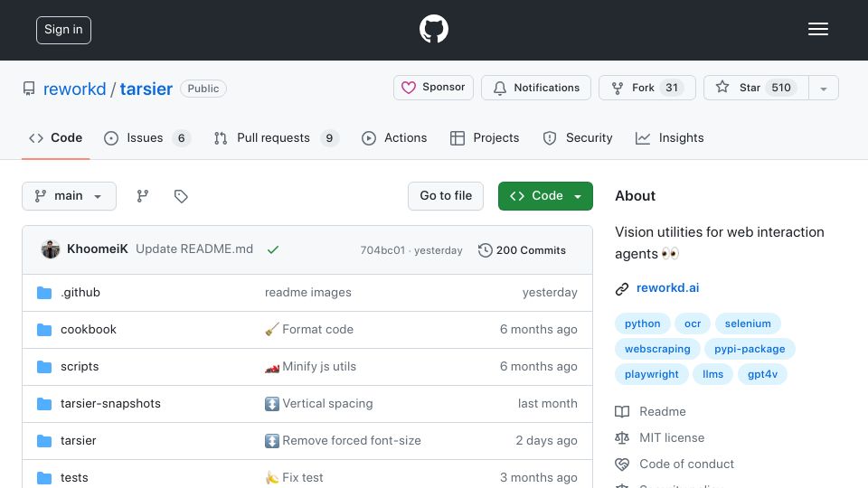Switch to the Code tab

tap(56, 137)
